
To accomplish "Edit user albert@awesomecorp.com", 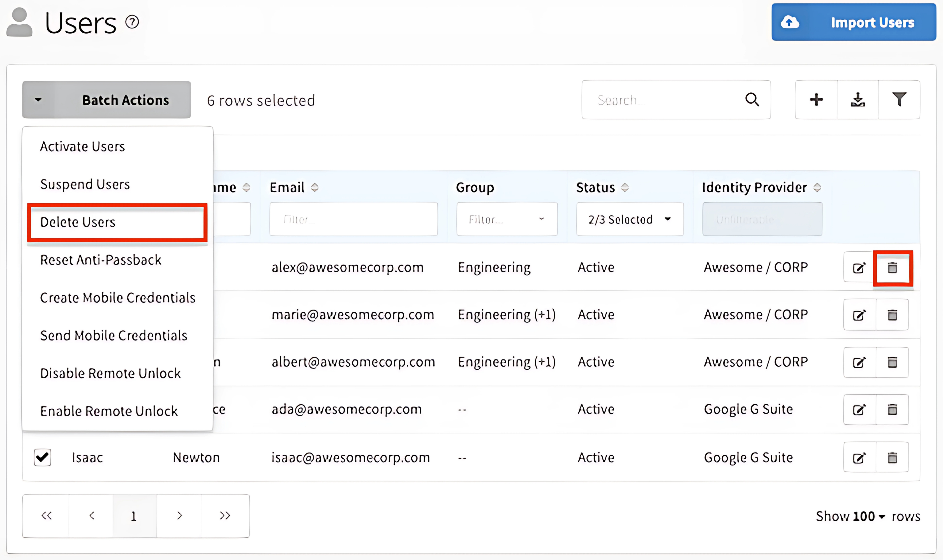I will [859, 362].
